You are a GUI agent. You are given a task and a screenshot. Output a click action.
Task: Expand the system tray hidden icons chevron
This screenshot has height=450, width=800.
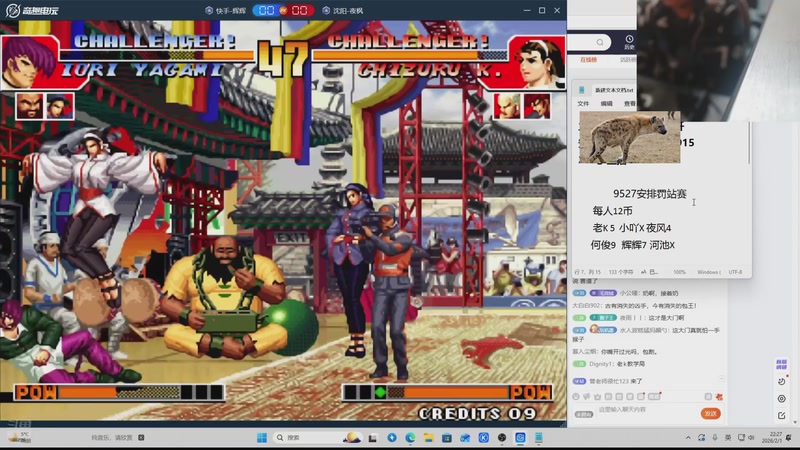point(688,438)
